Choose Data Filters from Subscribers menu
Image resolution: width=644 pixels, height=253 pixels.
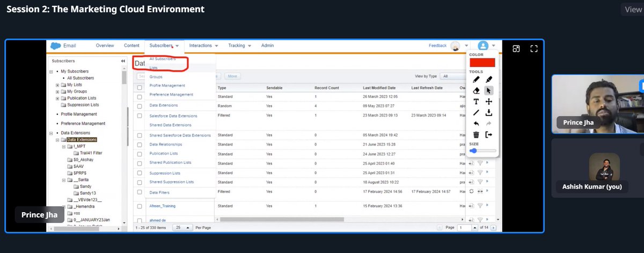(160, 192)
